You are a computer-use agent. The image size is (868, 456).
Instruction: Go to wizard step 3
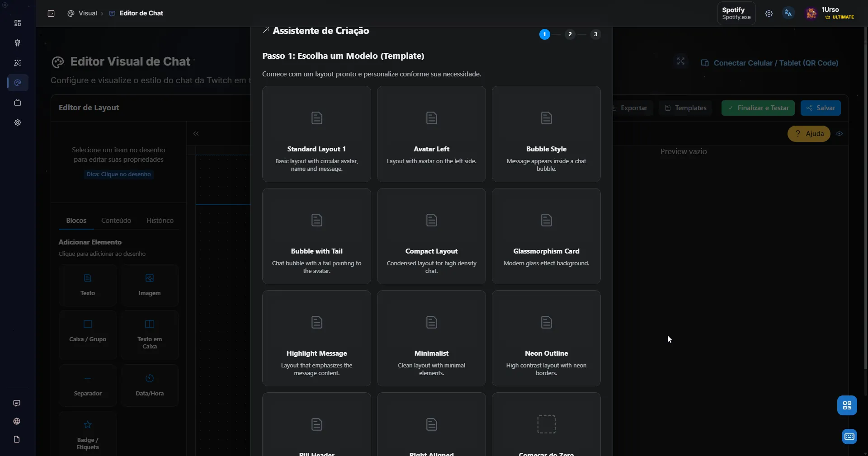coord(595,34)
